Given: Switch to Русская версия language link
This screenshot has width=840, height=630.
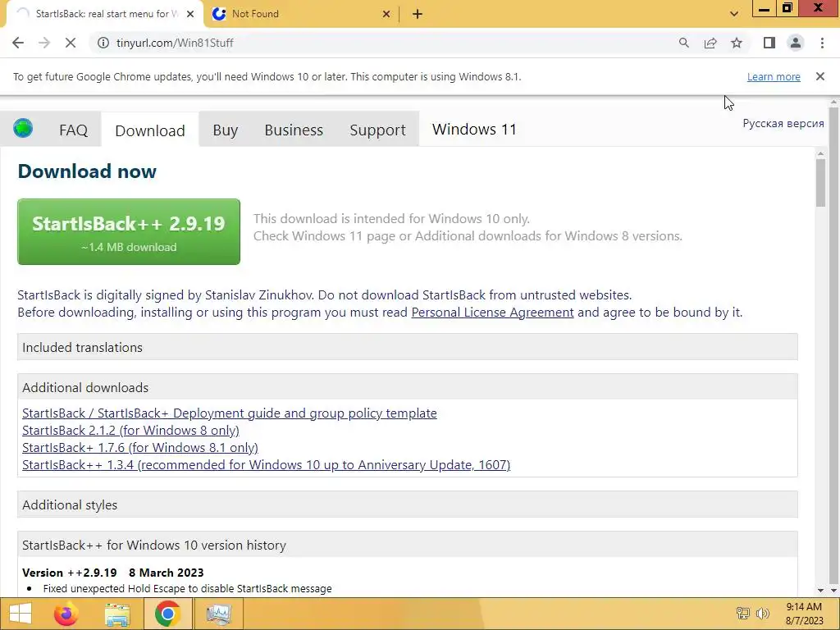Looking at the screenshot, I should click(783, 123).
